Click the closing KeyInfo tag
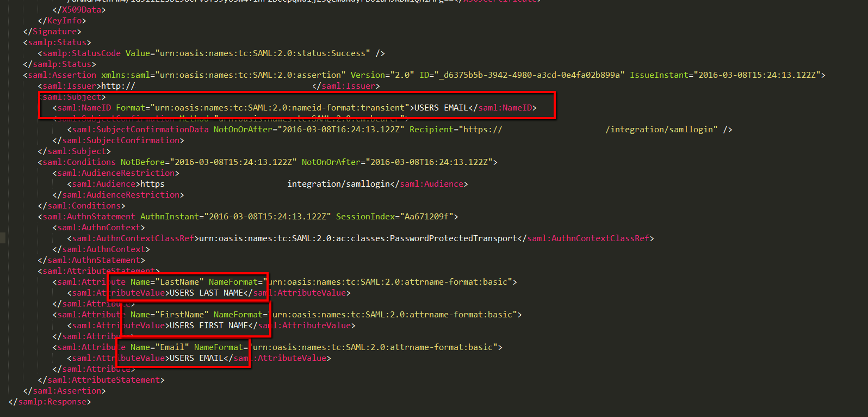This screenshot has height=417, width=868. (x=62, y=21)
